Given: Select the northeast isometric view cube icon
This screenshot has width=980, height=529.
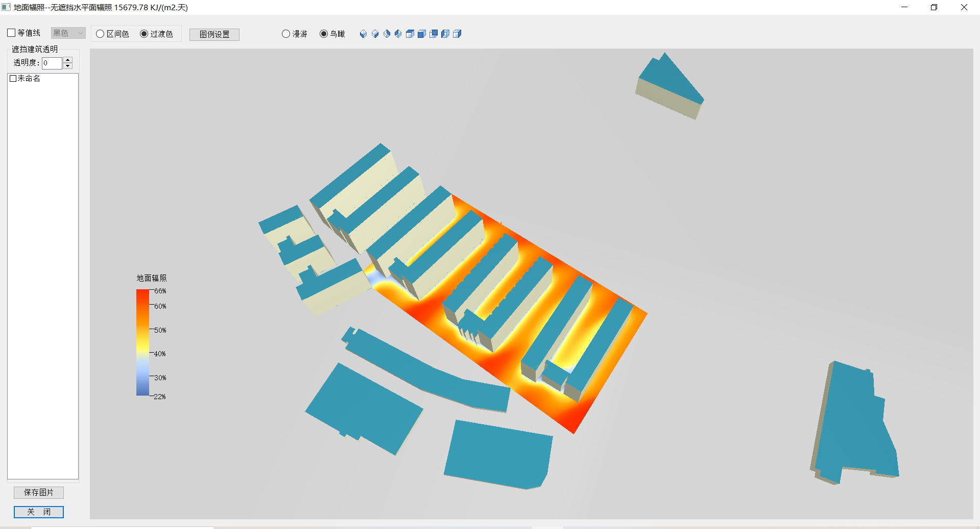Looking at the screenshot, I should tap(387, 34).
